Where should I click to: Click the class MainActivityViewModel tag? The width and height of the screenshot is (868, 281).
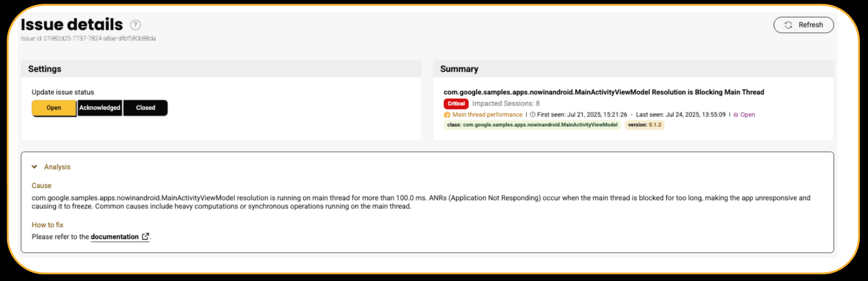click(532, 125)
